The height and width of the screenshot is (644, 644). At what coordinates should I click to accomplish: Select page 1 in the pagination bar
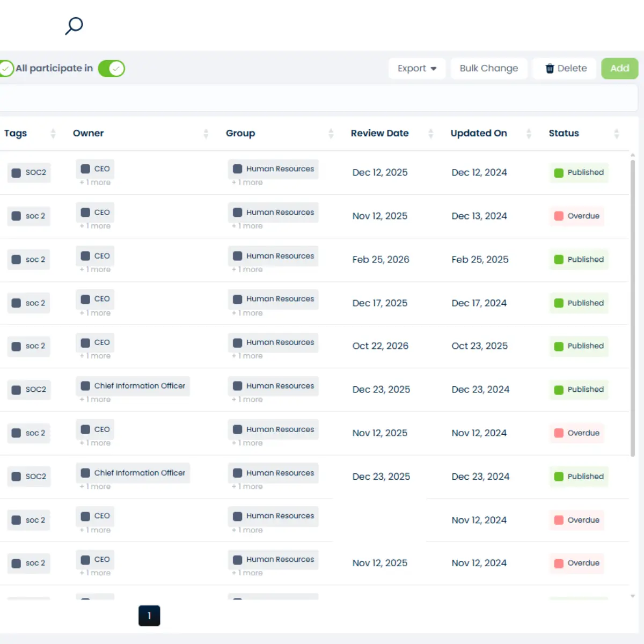tap(149, 616)
